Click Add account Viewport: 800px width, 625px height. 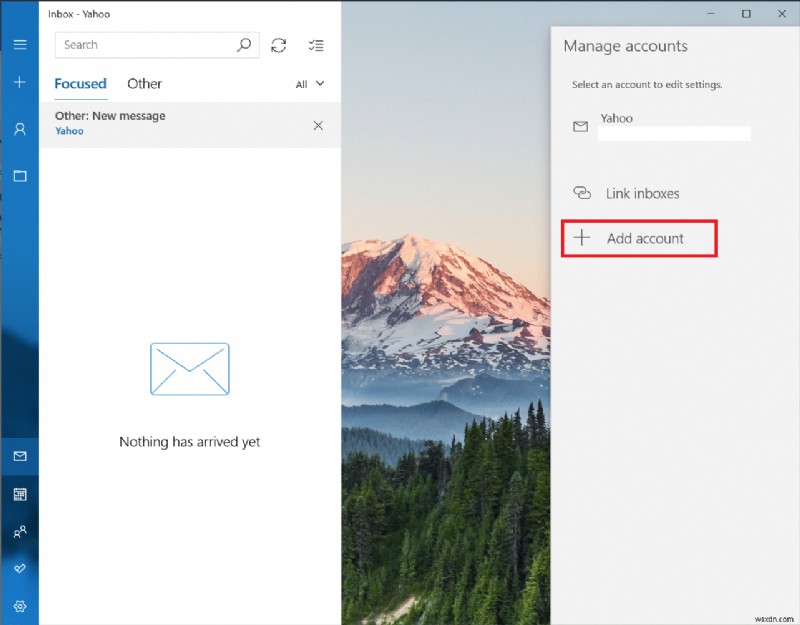click(x=639, y=238)
